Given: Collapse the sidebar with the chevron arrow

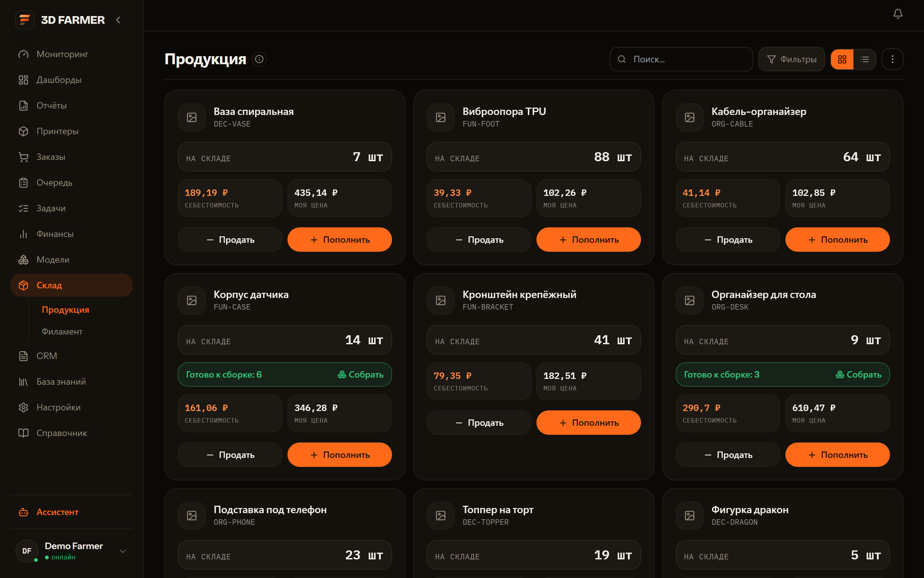Looking at the screenshot, I should tap(118, 20).
